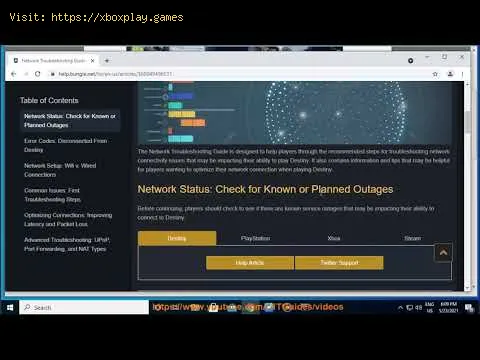This screenshot has width=480, height=360.
Task: Go to Error Codes: Disconnected From Destiny
Action: [66, 145]
